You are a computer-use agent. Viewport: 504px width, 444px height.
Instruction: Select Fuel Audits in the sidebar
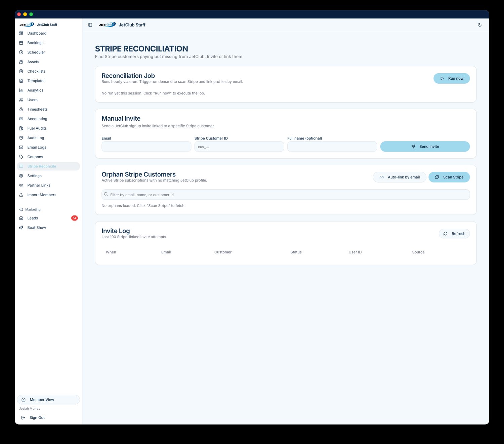coord(48,128)
